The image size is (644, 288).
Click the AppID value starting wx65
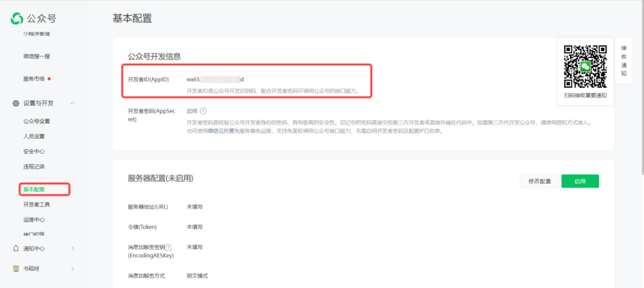215,79
